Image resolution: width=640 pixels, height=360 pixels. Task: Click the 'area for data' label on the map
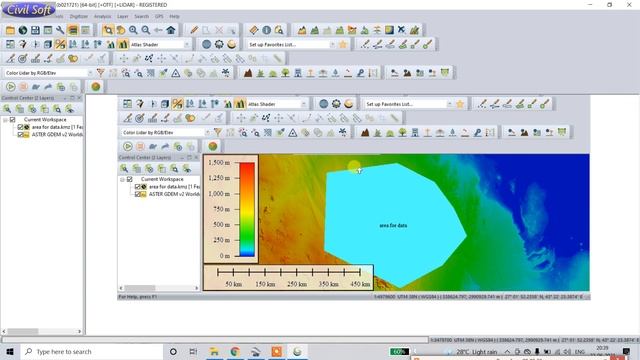pos(393,225)
